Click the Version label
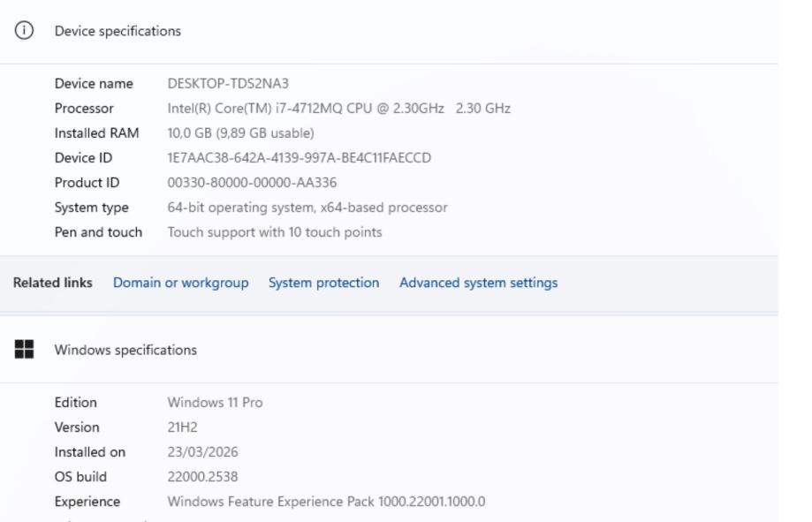Screen dimensions: 812x522 77,427
